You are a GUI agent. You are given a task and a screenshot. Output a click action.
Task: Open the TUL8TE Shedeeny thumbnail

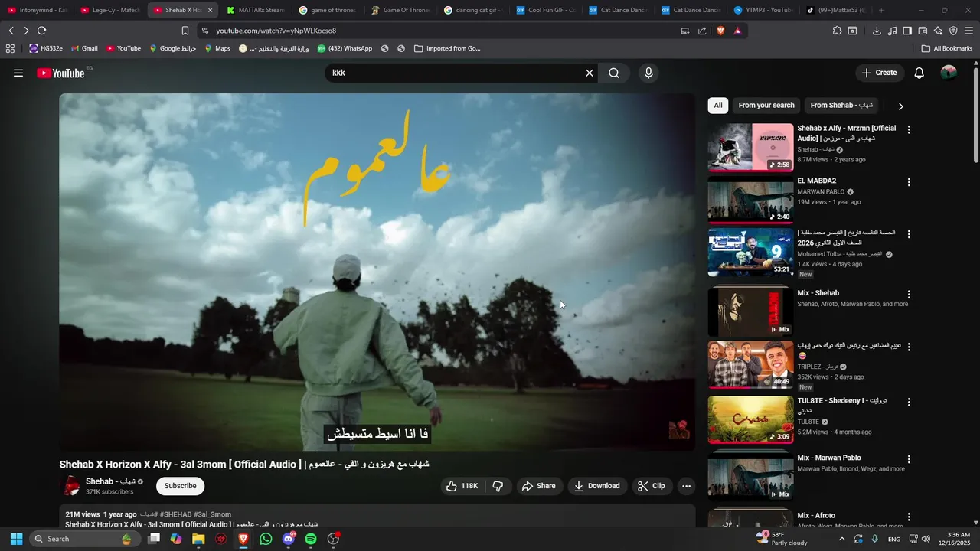(750, 419)
